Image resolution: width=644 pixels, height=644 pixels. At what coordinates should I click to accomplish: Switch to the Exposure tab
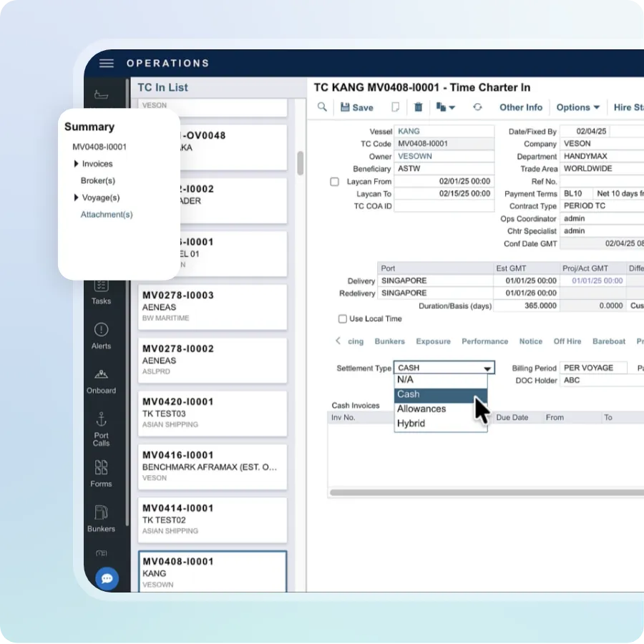pos(433,341)
